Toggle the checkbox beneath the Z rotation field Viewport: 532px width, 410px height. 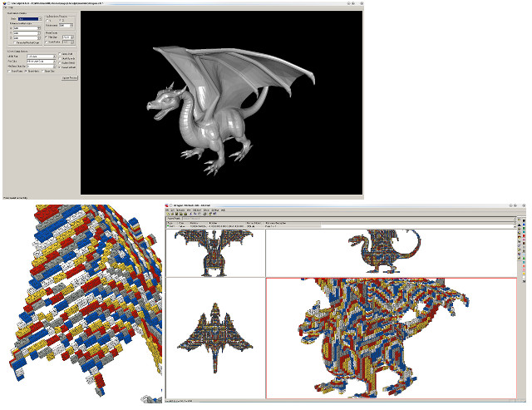15,42
